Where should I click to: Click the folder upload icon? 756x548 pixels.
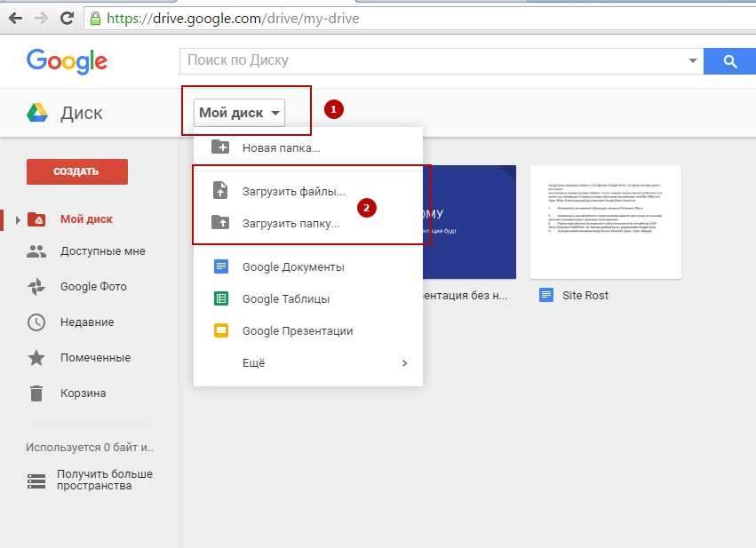[220, 222]
